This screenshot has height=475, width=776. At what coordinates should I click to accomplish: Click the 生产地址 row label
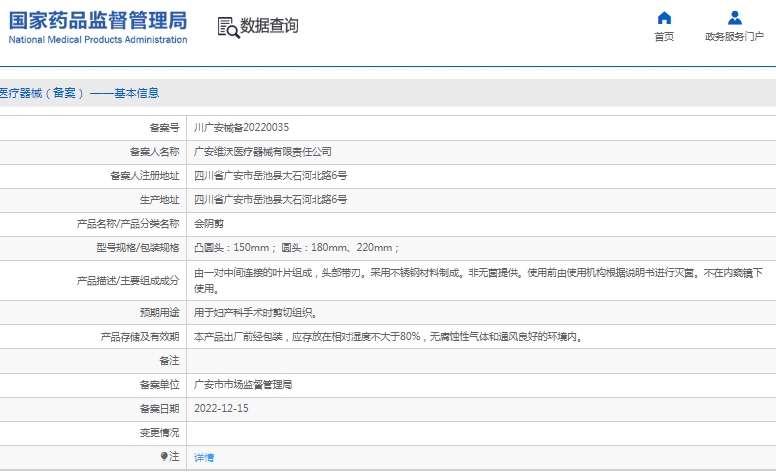[159, 200]
